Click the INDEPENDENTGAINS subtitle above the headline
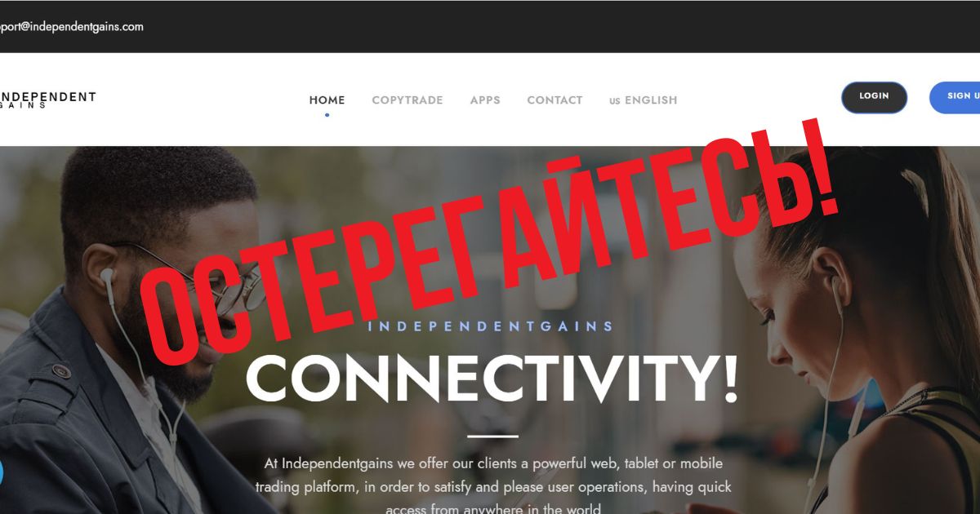 tap(491, 326)
